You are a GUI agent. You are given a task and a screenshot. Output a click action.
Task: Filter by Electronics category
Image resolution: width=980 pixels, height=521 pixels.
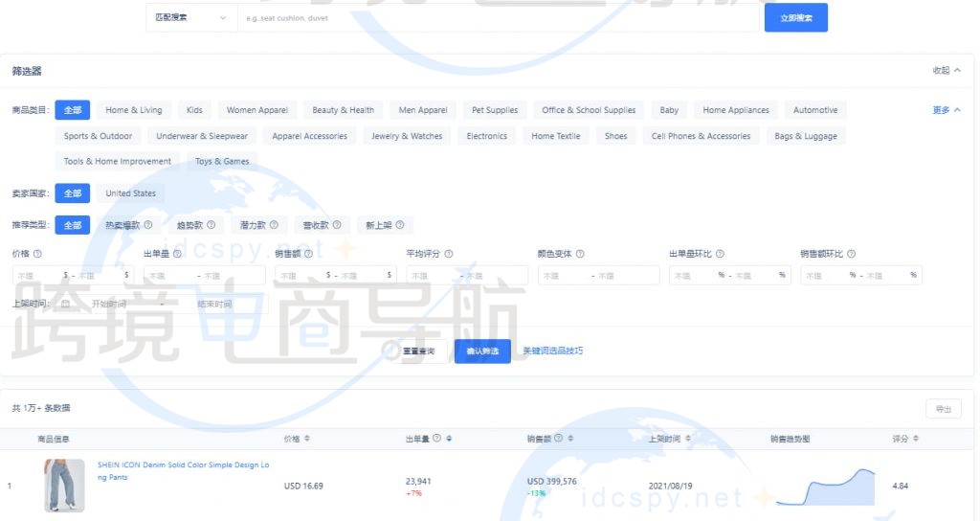(487, 136)
